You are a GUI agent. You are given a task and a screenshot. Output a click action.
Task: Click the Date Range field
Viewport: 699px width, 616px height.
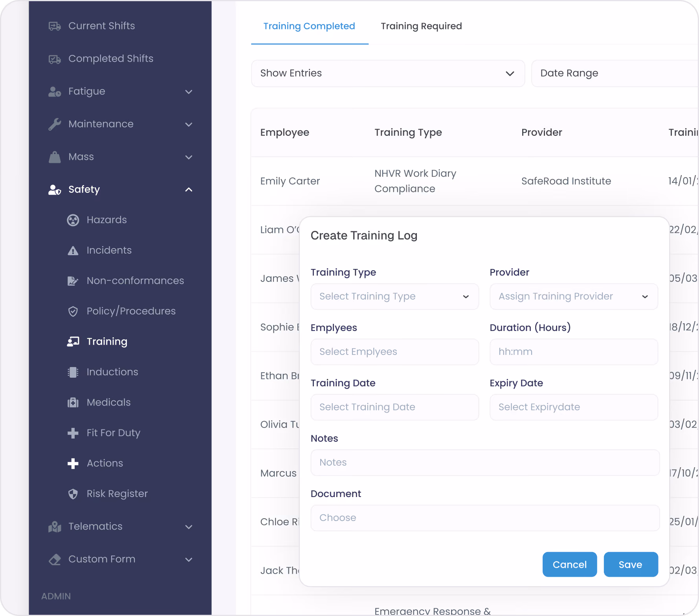point(615,73)
